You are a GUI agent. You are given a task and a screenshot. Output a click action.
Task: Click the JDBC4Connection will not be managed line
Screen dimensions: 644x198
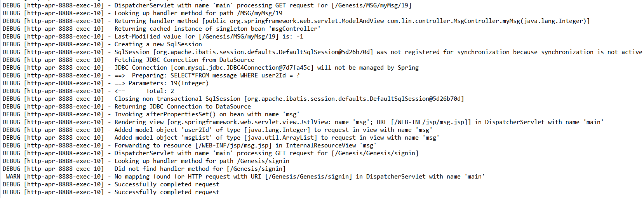coord(266,68)
